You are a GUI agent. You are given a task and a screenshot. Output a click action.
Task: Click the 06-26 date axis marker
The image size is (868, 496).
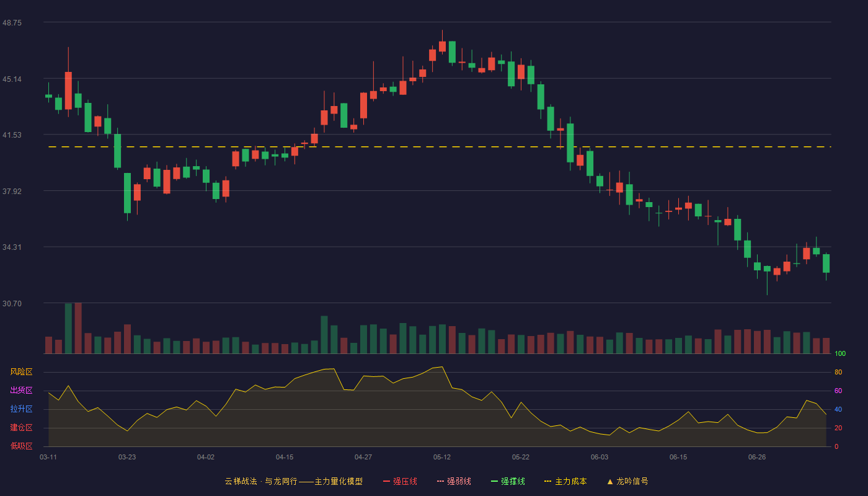(757, 457)
